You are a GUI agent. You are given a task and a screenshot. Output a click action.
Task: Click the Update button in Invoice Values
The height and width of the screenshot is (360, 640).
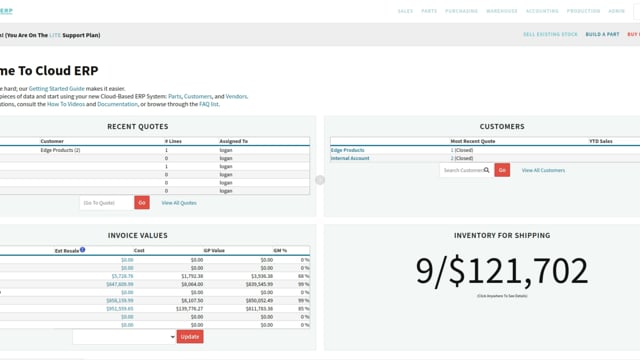pos(190,337)
